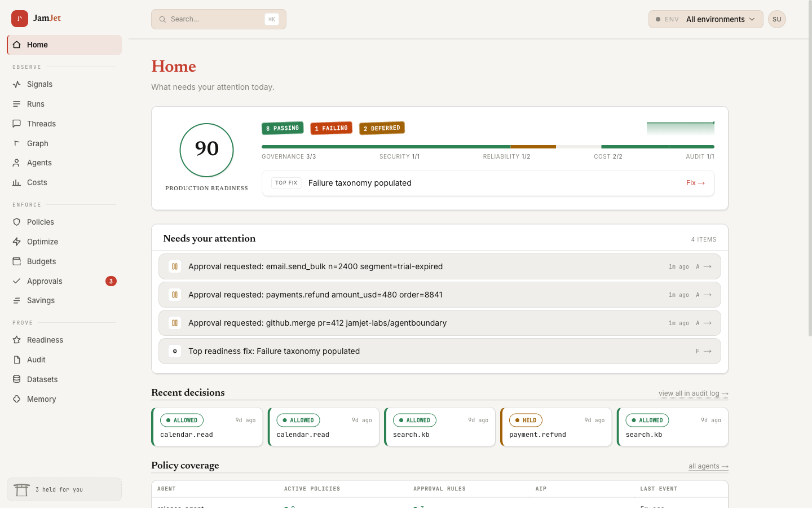Open the Audit document icon
This screenshot has height=508, width=812.
[x=17, y=360]
